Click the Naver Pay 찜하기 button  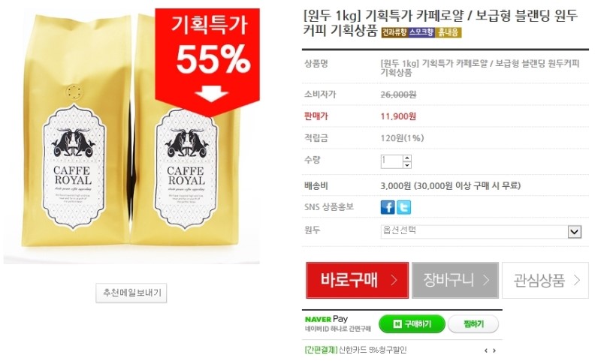[473, 324]
